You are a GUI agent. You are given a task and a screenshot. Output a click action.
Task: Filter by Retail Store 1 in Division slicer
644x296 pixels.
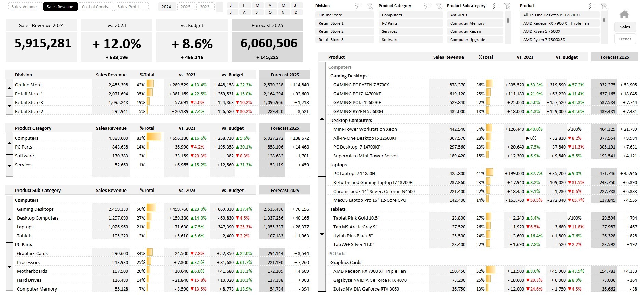click(x=345, y=23)
